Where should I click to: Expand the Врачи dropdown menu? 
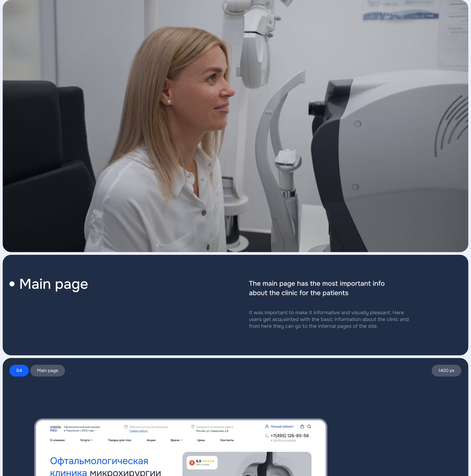point(176,440)
